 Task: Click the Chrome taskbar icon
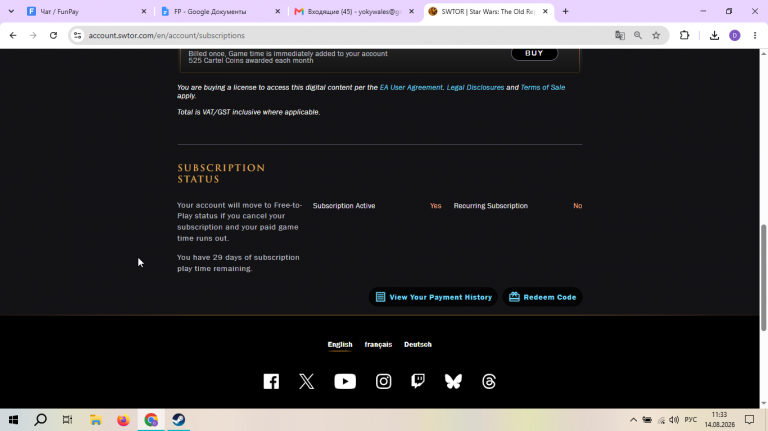click(x=151, y=420)
